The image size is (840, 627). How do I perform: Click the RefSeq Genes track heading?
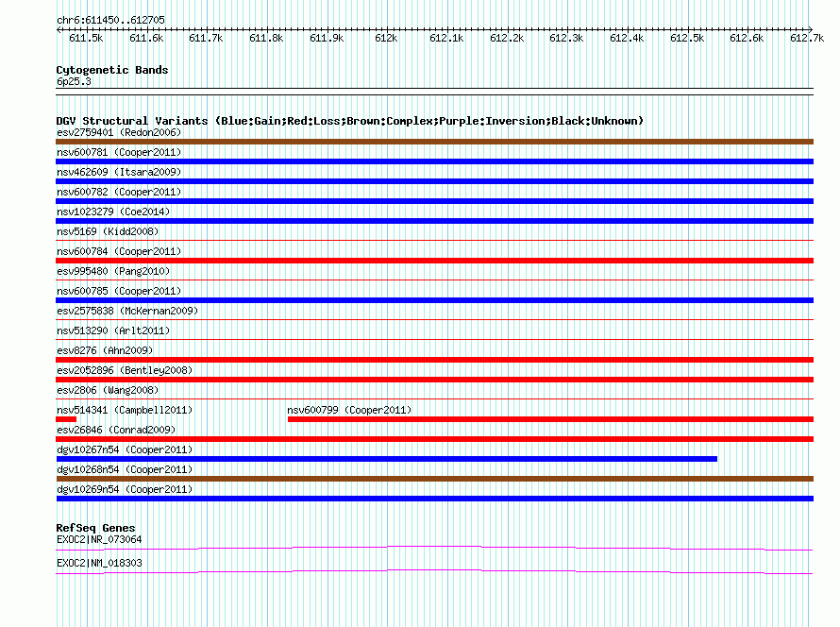click(x=95, y=528)
